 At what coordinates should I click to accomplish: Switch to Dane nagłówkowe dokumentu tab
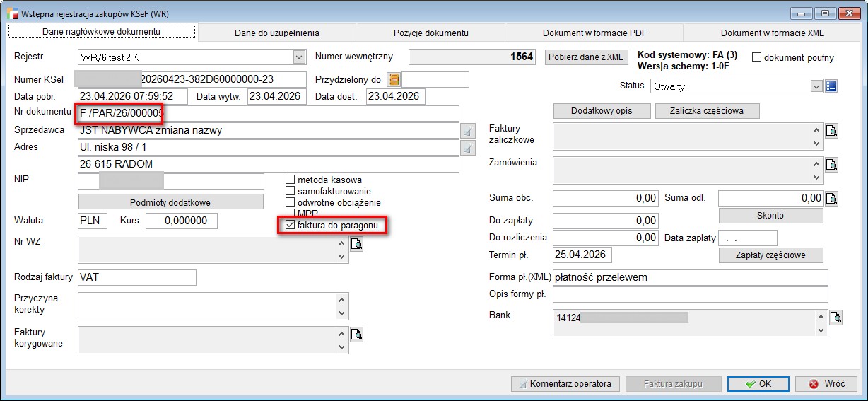pos(101,32)
